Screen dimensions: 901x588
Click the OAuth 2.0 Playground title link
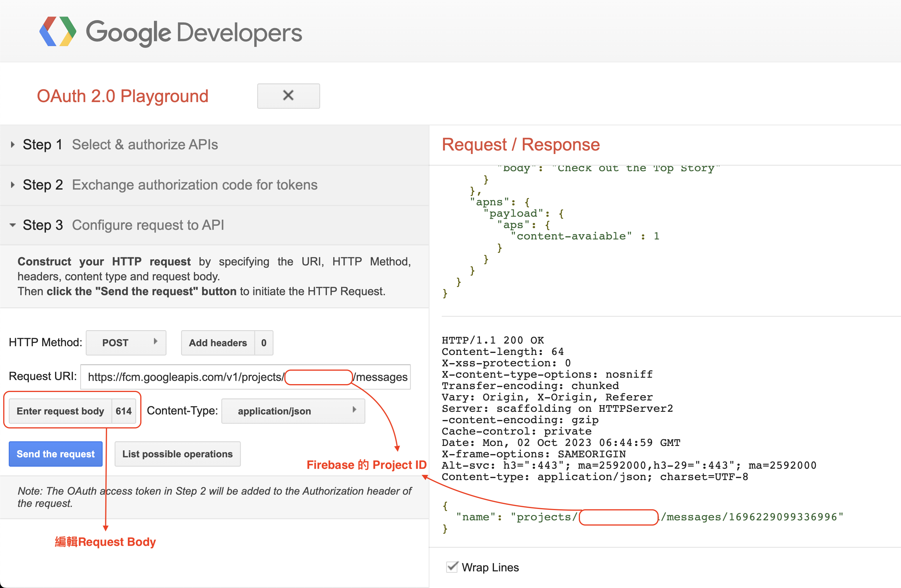coord(122,96)
